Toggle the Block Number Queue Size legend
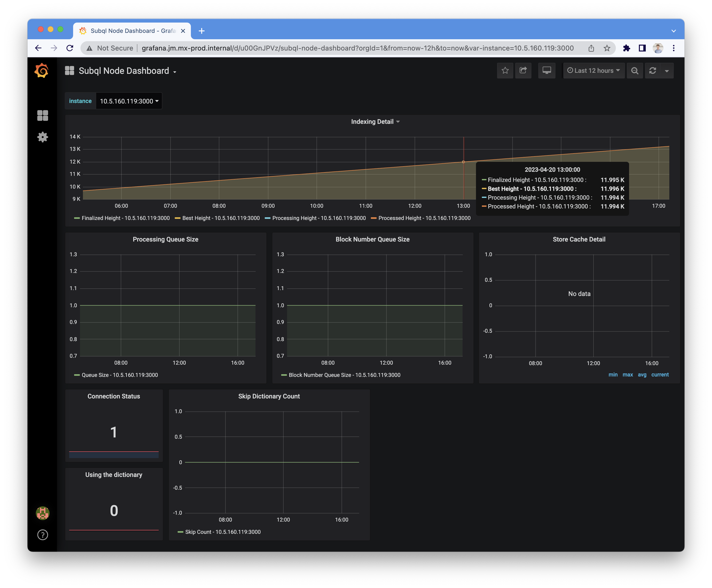712x588 pixels. point(344,375)
